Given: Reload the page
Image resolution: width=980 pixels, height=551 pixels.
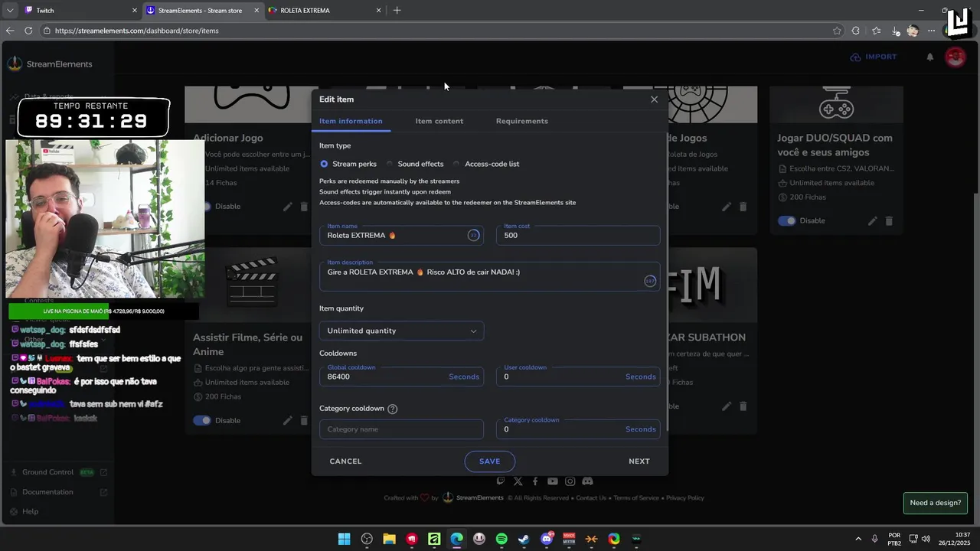Looking at the screenshot, I should [x=28, y=31].
